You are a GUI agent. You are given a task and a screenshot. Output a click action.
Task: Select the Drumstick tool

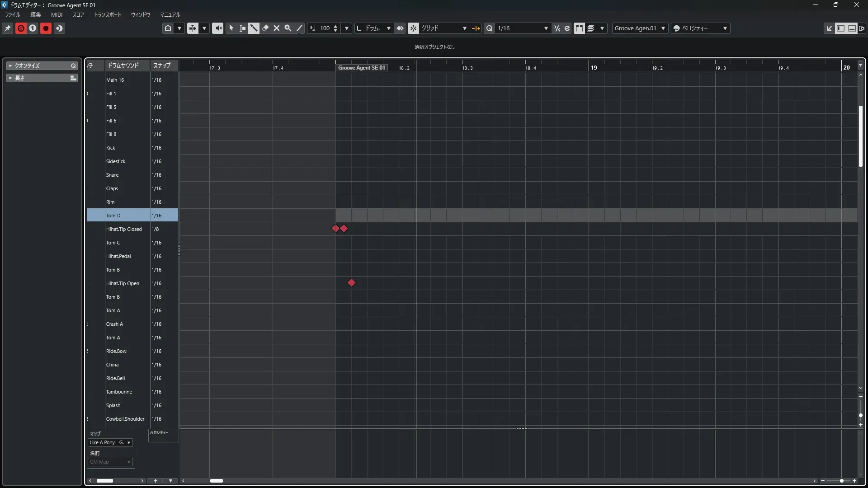pos(254,28)
